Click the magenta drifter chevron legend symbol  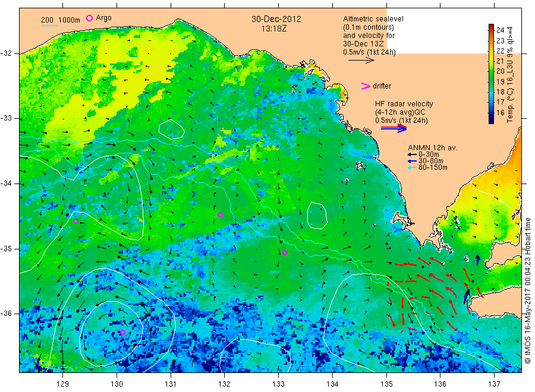[366, 86]
